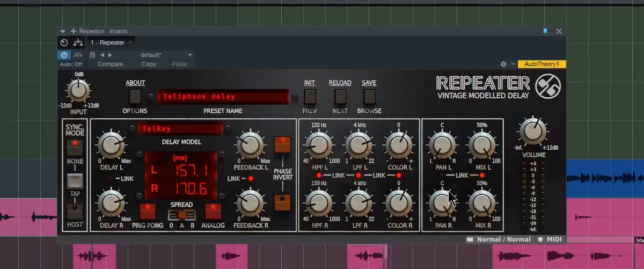Open the dropdown arrow beside the gear
This screenshot has width=644, height=269.
[513, 64]
